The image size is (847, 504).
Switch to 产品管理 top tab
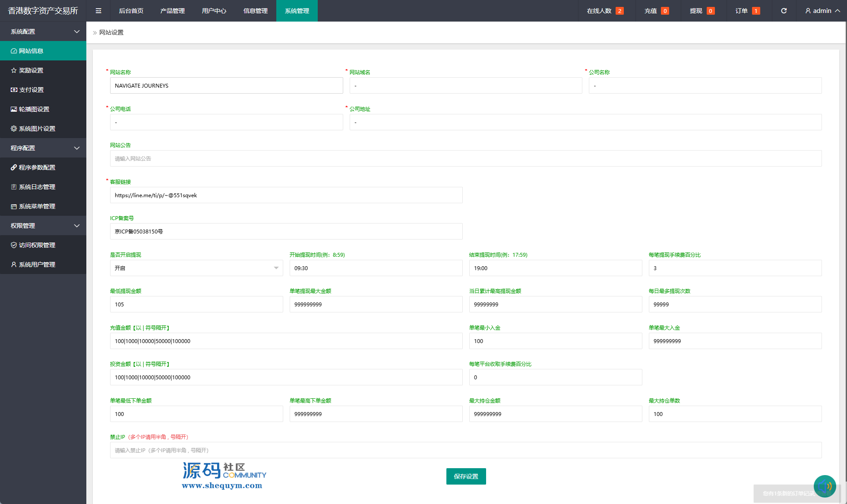173,11
